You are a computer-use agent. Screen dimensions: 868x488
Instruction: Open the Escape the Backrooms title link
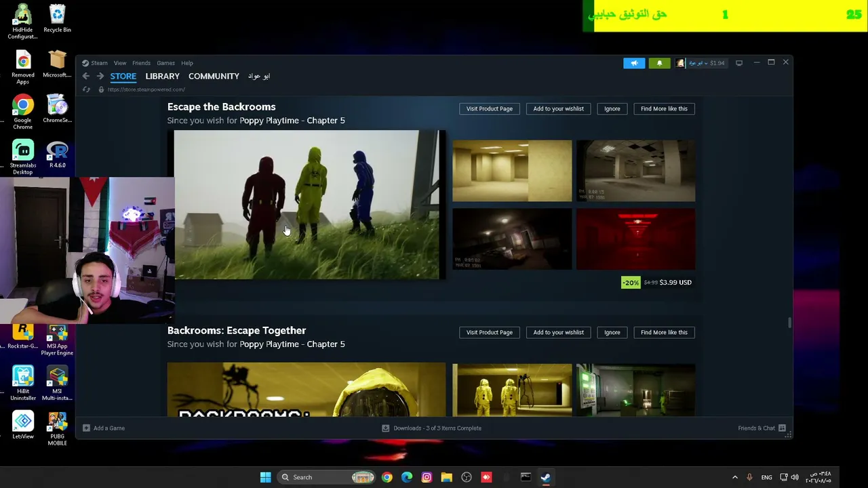[x=221, y=107]
